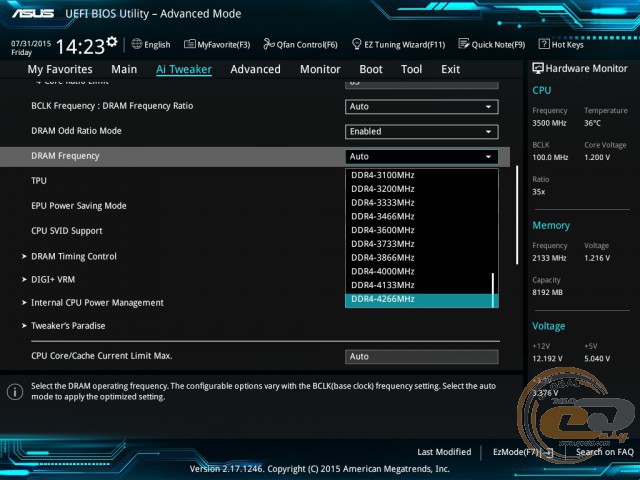Choose DDR4-4000MHz option
The height and width of the screenshot is (480, 640).
[422, 271]
